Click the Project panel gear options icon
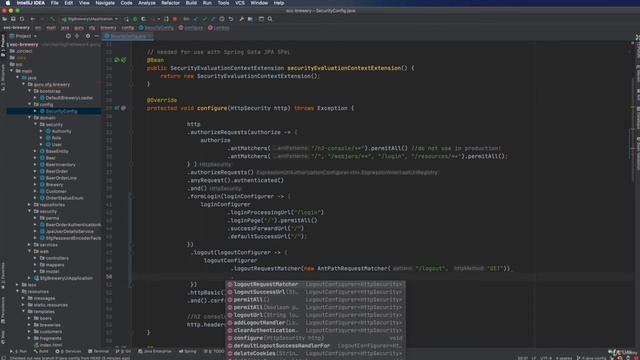 [87, 36]
